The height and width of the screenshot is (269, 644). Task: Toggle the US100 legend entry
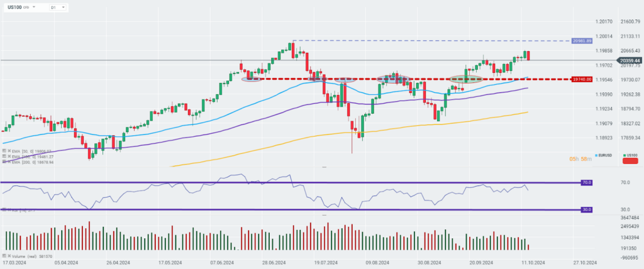click(630, 155)
